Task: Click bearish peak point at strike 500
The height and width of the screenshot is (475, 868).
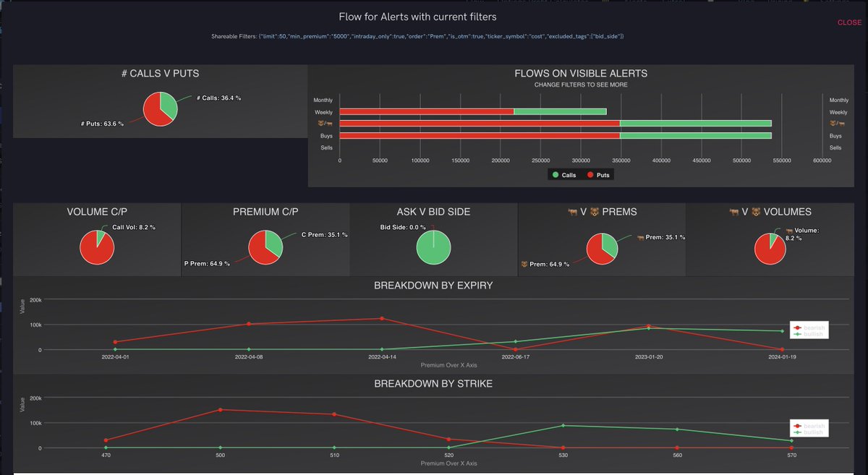Action: click(x=220, y=409)
